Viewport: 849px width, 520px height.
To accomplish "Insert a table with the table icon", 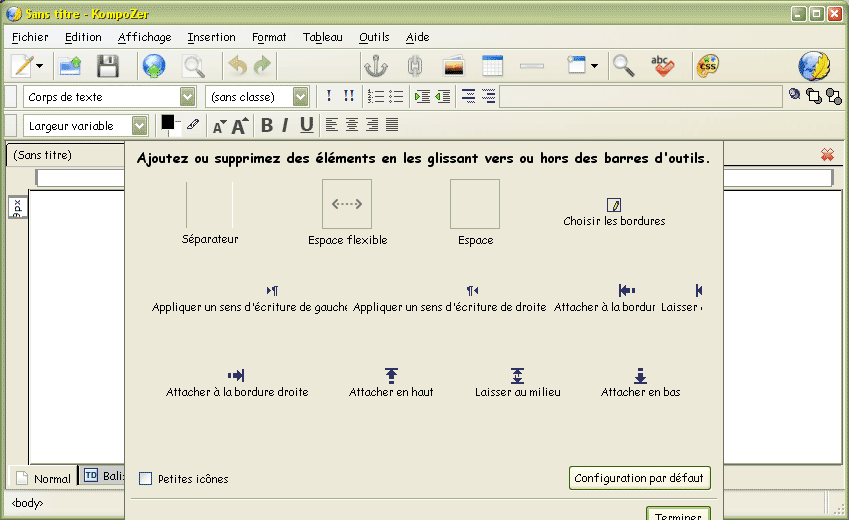I will click(x=492, y=67).
